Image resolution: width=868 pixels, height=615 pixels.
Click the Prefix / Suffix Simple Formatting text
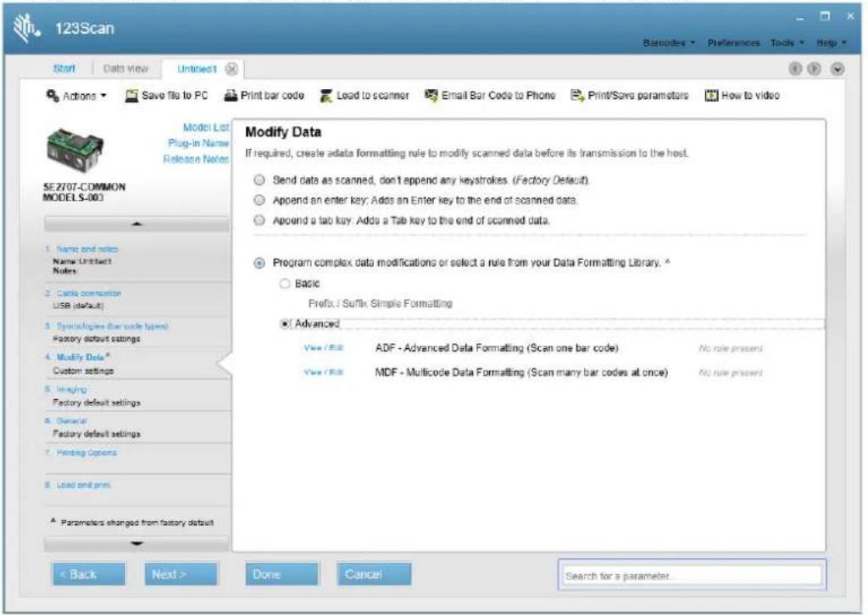point(381,303)
